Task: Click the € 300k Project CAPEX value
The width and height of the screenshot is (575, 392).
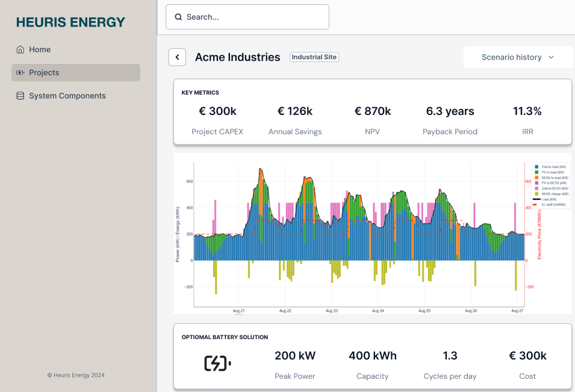Action: click(x=217, y=111)
